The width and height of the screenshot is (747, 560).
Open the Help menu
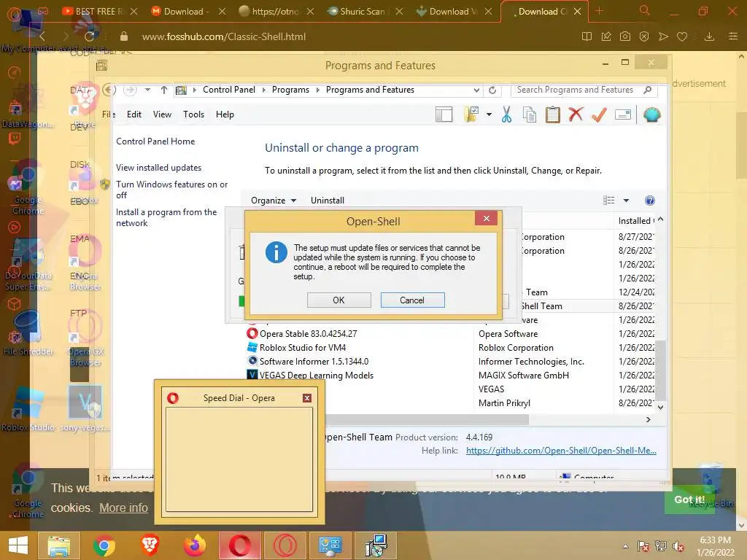(x=225, y=114)
